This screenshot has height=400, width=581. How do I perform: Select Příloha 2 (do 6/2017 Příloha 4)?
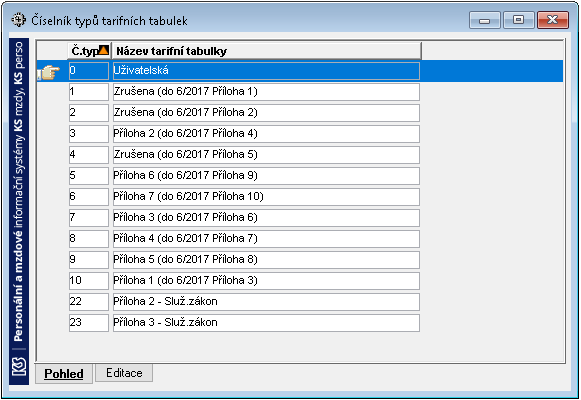(x=266, y=134)
